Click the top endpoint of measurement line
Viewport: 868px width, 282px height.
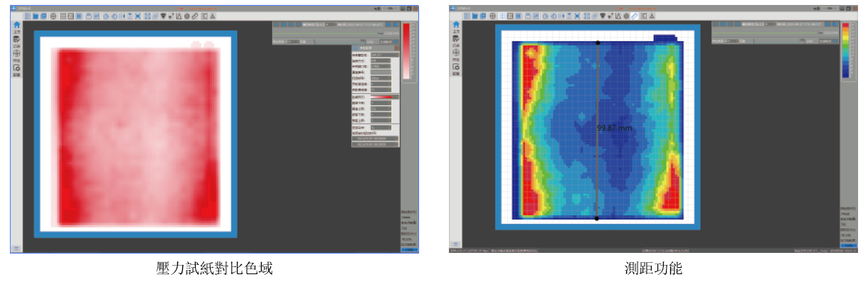tap(598, 43)
